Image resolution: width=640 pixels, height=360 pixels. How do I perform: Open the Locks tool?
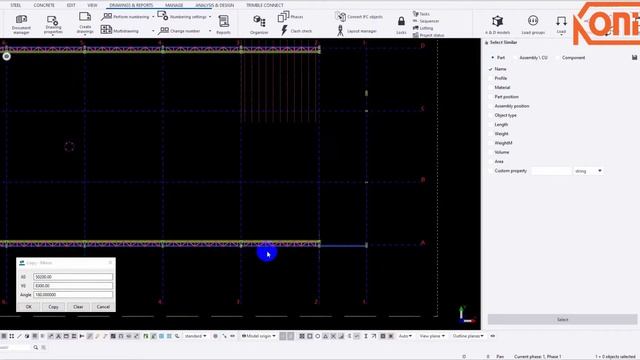click(x=401, y=24)
